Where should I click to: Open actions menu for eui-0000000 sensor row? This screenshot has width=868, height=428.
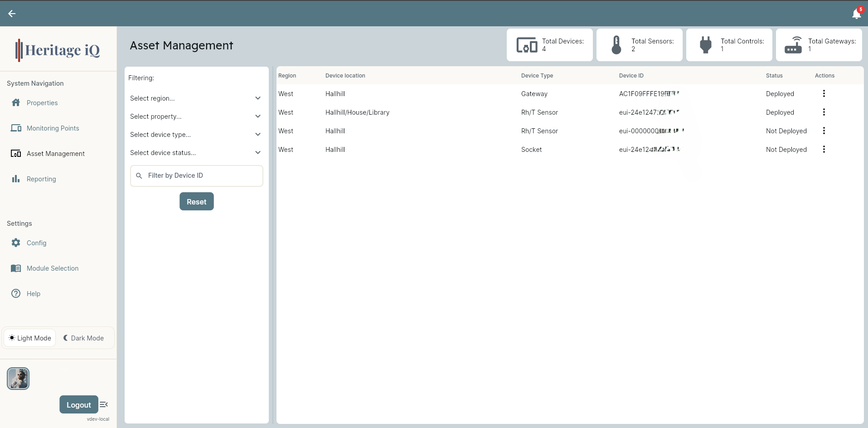(824, 131)
